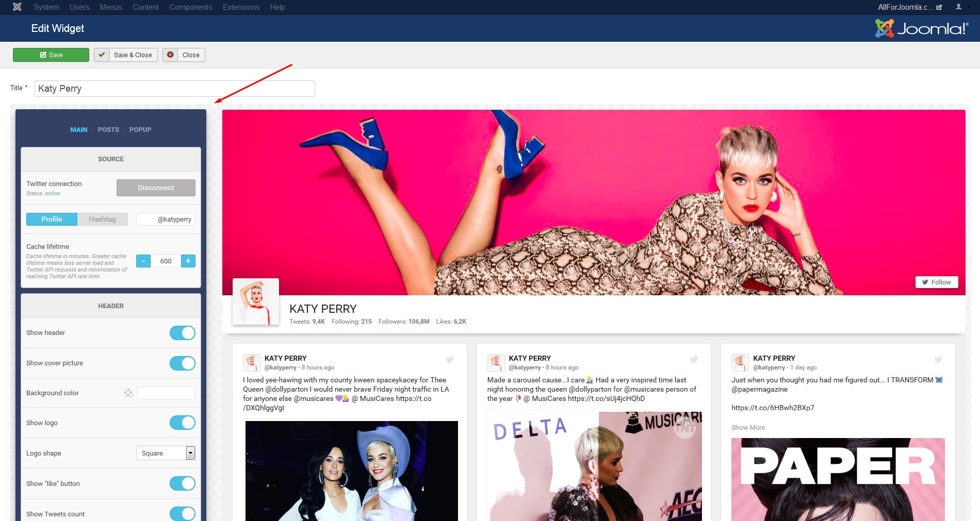
Task: Click the Joomla icon in top menu bar
Action: [x=17, y=7]
